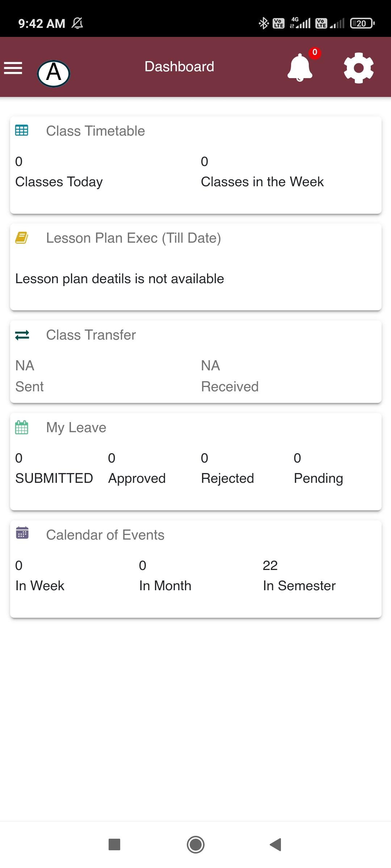The height and width of the screenshot is (868, 391).
Task: Open settings gear icon
Action: tap(358, 68)
